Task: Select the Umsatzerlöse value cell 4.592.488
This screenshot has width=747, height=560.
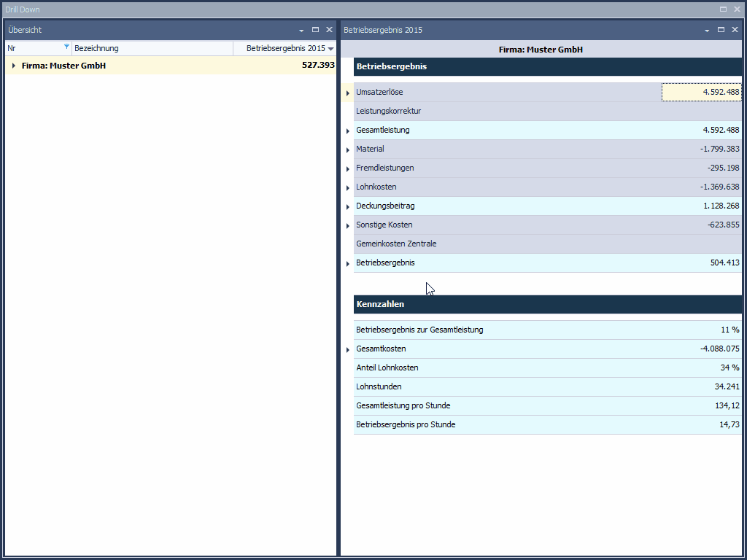Action: tap(701, 93)
